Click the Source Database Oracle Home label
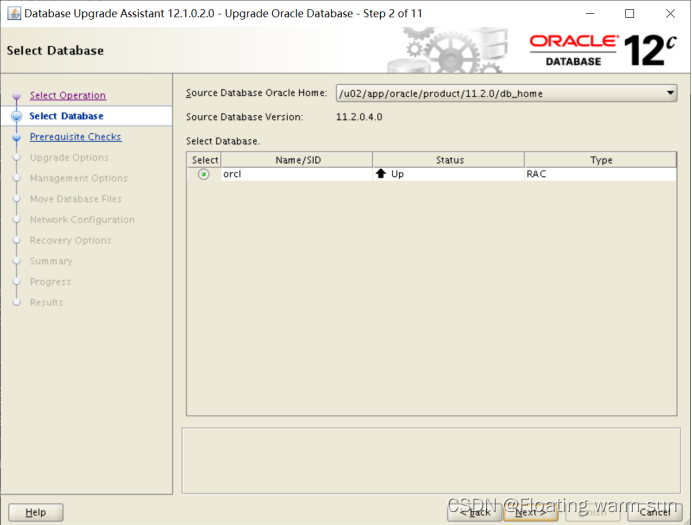692x525 pixels. point(256,93)
